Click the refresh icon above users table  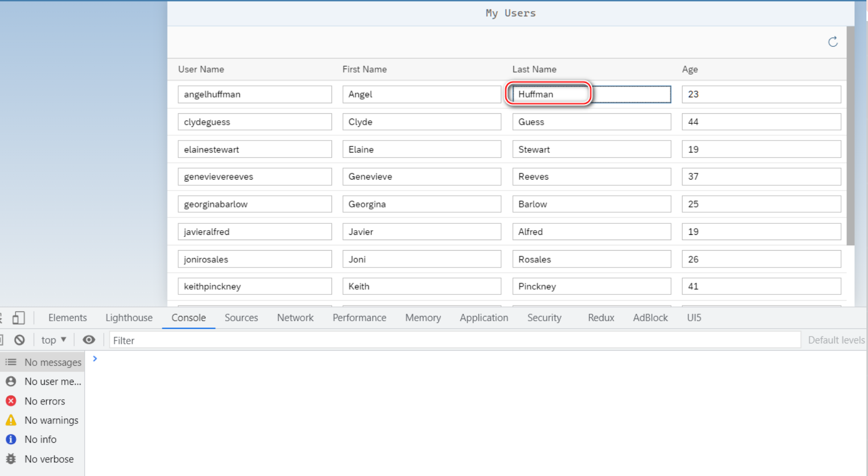[x=833, y=42]
